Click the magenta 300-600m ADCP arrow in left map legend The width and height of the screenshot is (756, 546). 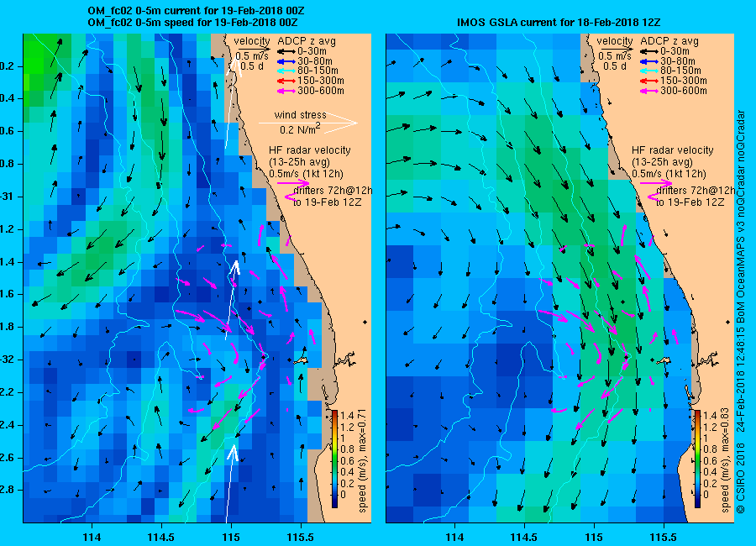click(x=286, y=91)
